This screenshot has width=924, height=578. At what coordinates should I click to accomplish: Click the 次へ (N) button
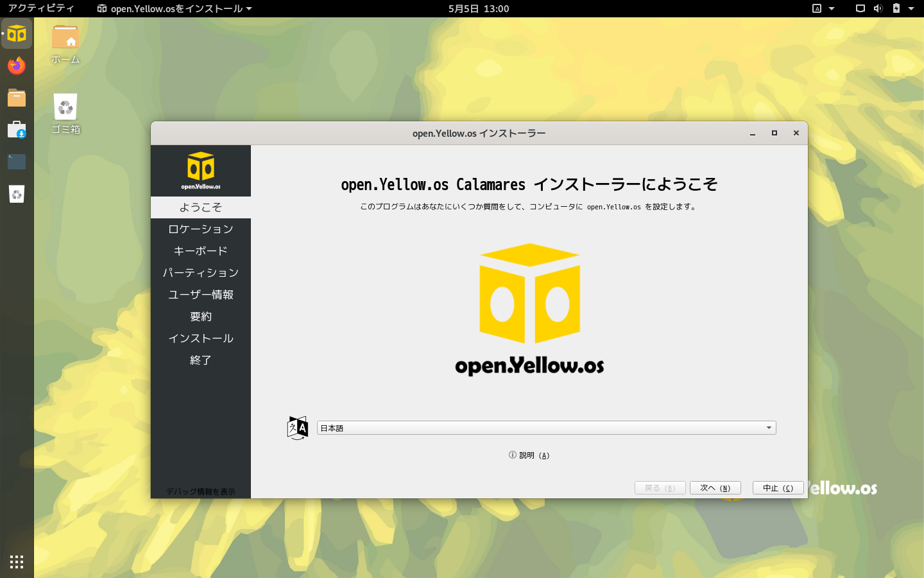715,488
